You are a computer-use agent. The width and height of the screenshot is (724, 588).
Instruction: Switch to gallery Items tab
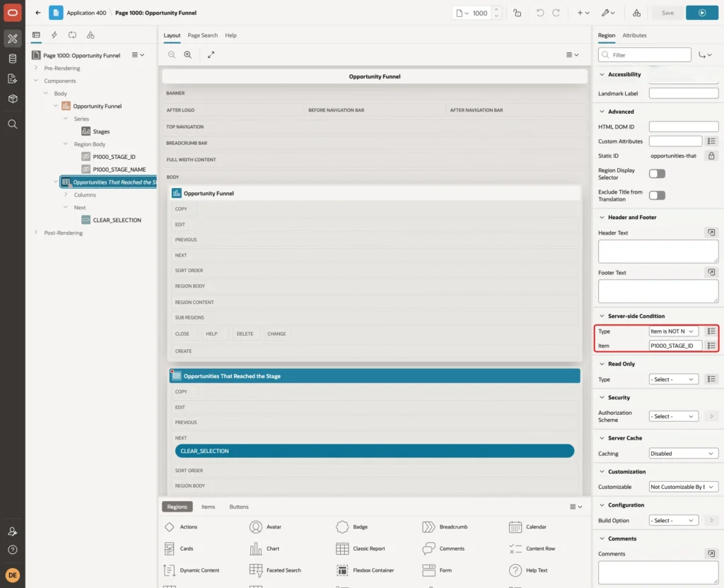[209, 507]
